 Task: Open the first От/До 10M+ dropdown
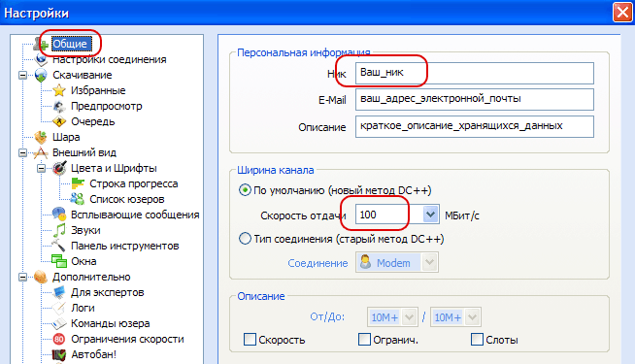(x=409, y=317)
